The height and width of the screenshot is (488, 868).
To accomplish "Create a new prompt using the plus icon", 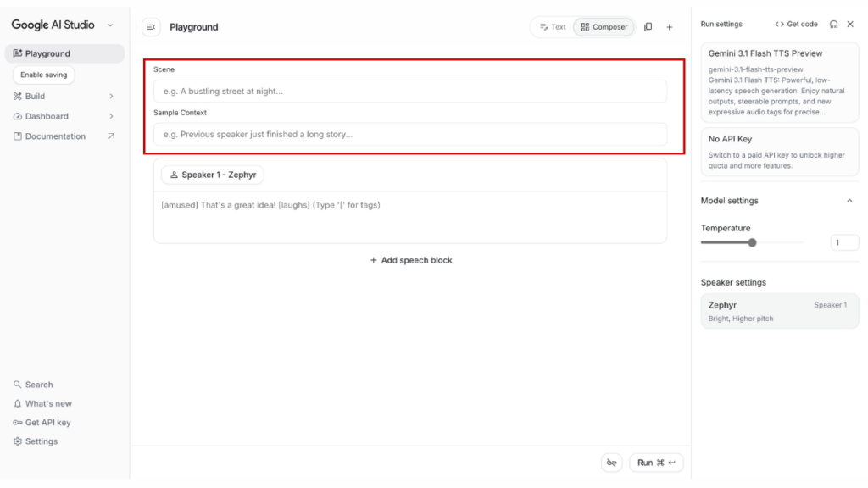I will [x=669, y=26].
